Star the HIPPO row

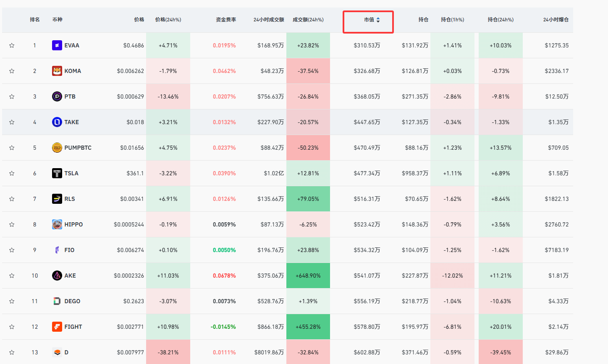tap(12, 224)
